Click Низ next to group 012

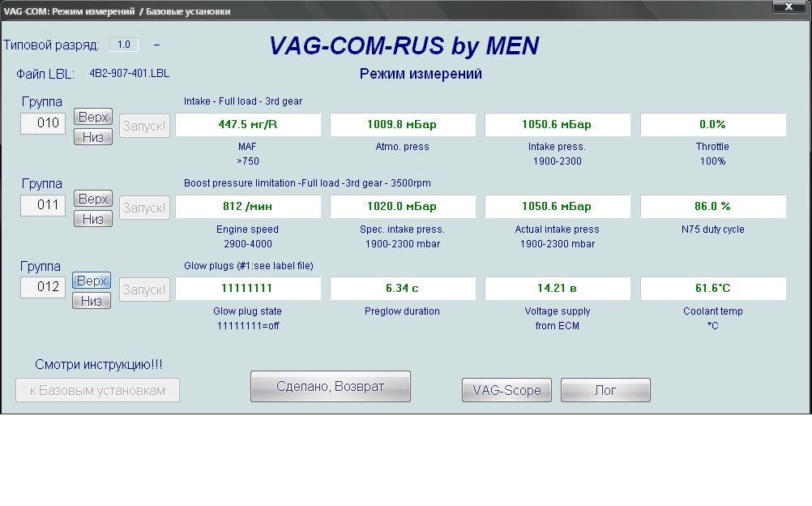tap(92, 301)
